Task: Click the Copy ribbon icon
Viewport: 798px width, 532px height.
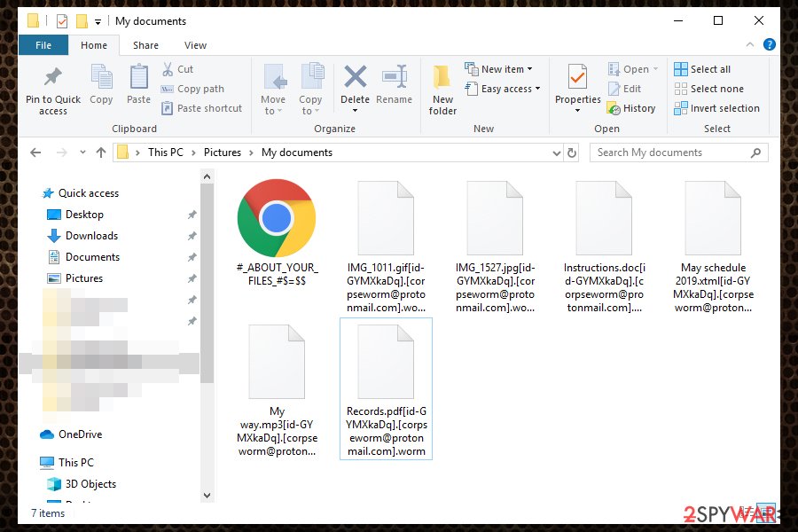Action: (x=101, y=85)
